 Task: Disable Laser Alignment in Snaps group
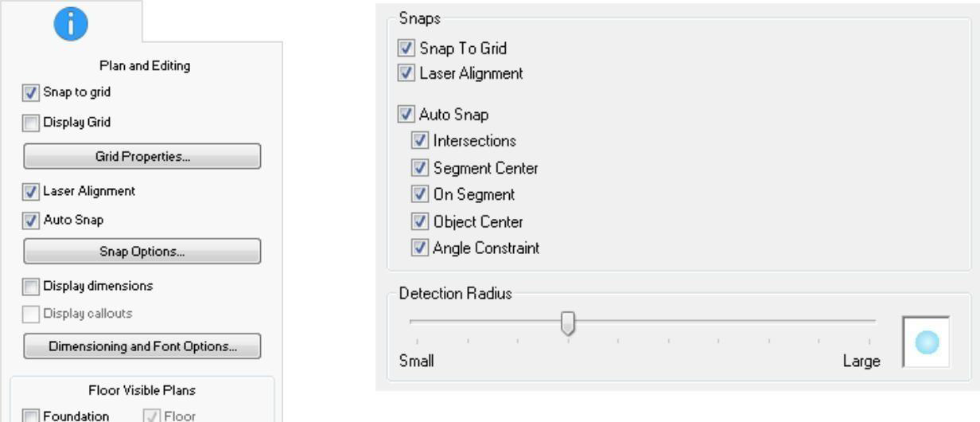point(406,73)
